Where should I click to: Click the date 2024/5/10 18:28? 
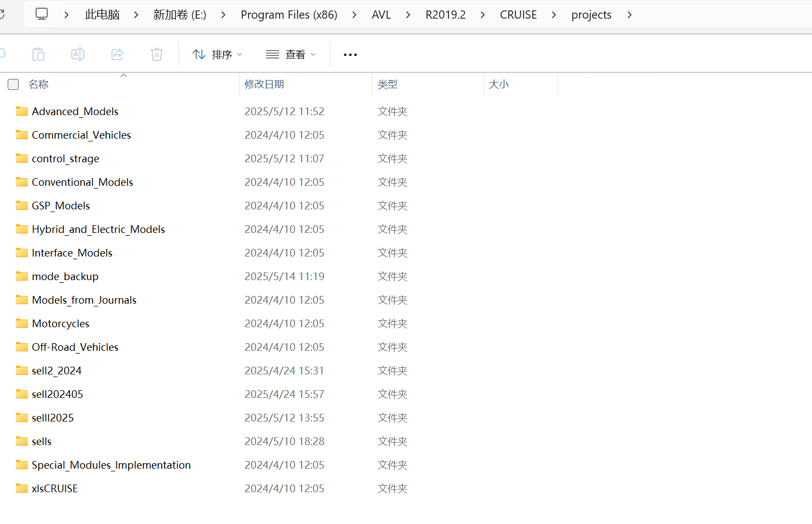click(x=285, y=441)
